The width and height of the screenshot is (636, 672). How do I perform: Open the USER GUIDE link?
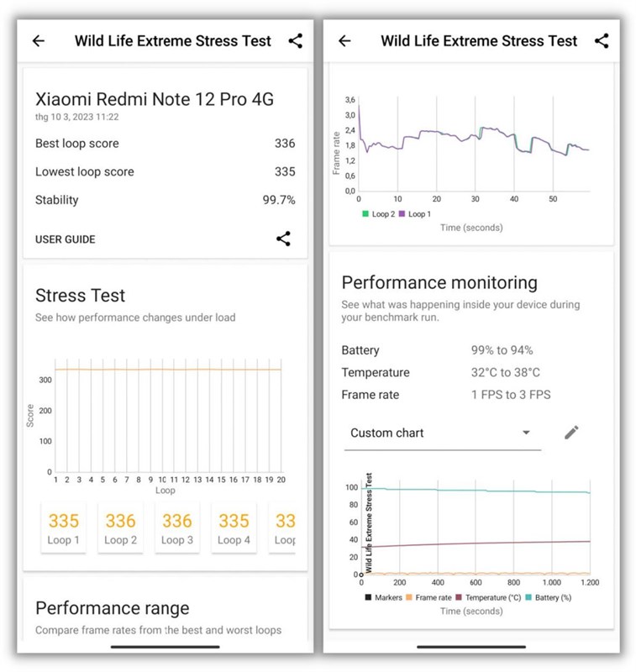(66, 239)
